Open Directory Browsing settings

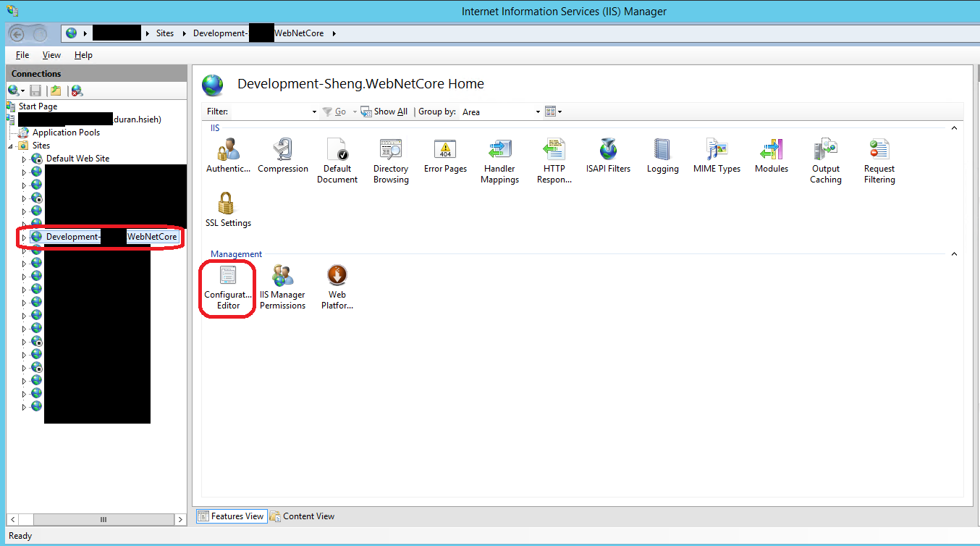[391, 161]
